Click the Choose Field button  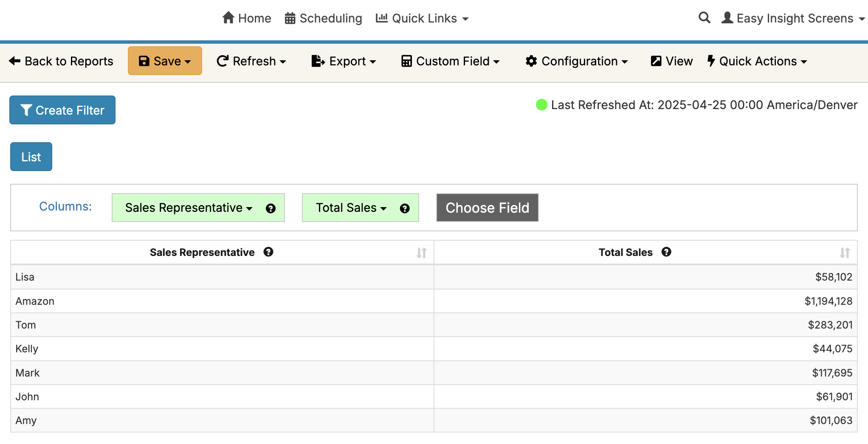click(487, 208)
